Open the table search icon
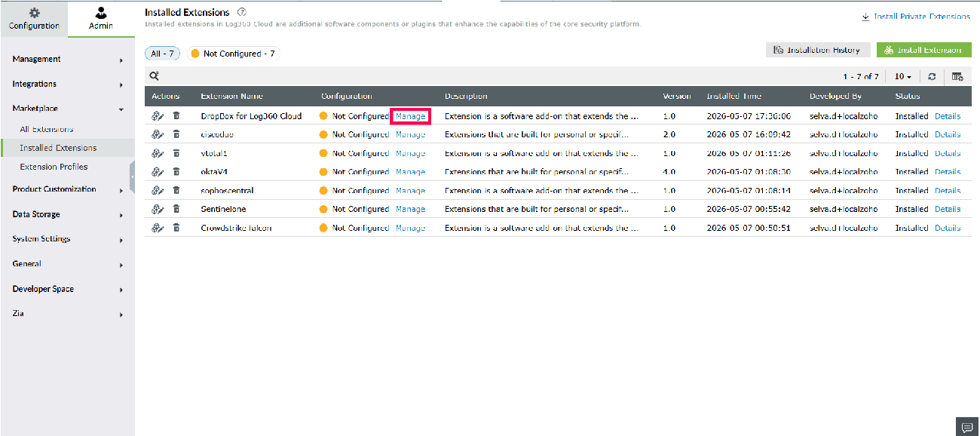This screenshot has width=980, height=436. click(154, 76)
